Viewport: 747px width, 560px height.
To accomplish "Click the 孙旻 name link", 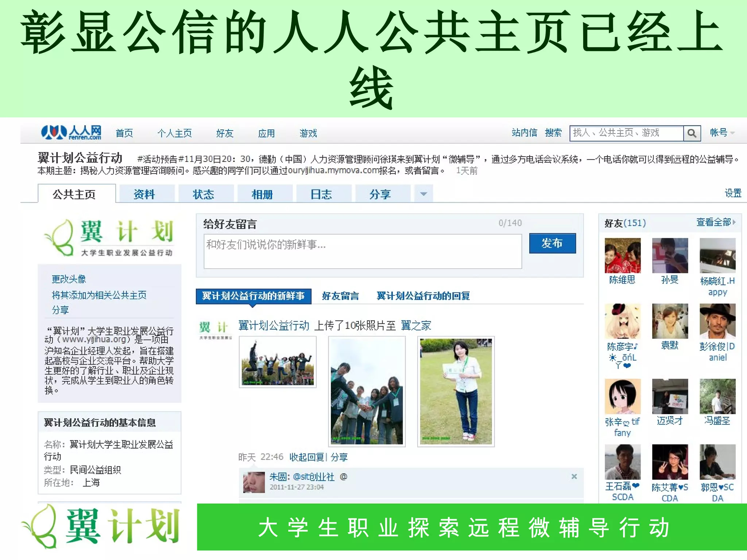I will [670, 280].
